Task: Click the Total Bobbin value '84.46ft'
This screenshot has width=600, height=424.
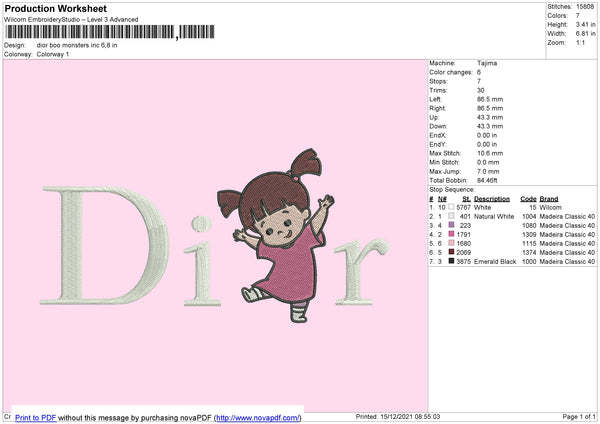Action: pyautogui.click(x=487, y=180)
